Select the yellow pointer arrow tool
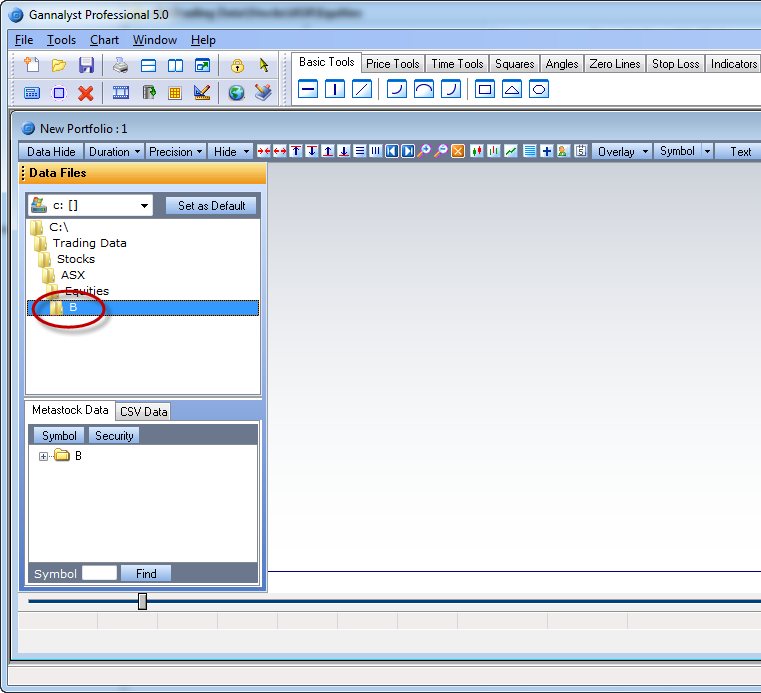Image resolution: width=761 pixels, height=693 pixels. point(264,65)
